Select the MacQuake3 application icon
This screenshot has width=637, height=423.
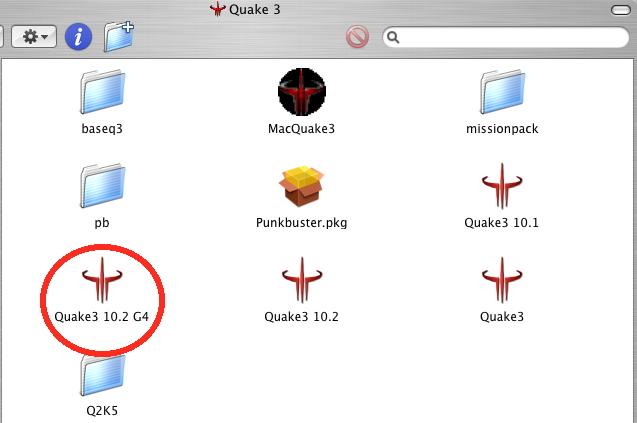pyautogui.click(x=302, y=91)
